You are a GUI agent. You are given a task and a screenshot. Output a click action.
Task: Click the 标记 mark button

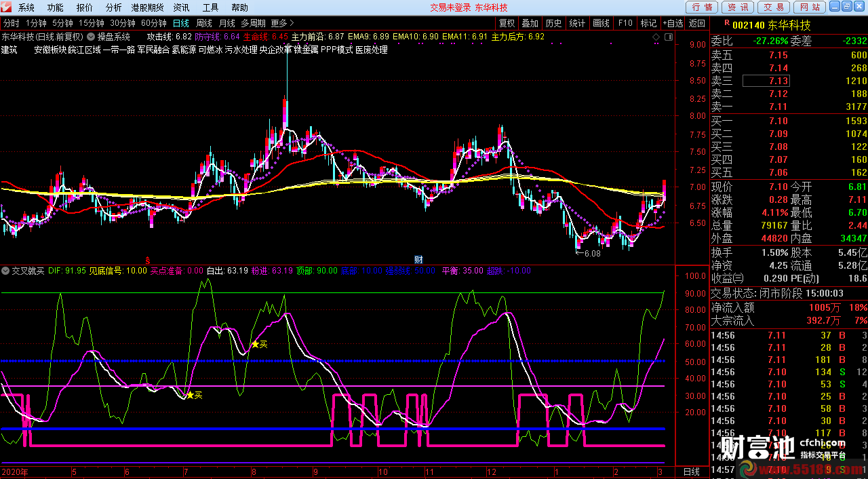click(x=648, y=23)
